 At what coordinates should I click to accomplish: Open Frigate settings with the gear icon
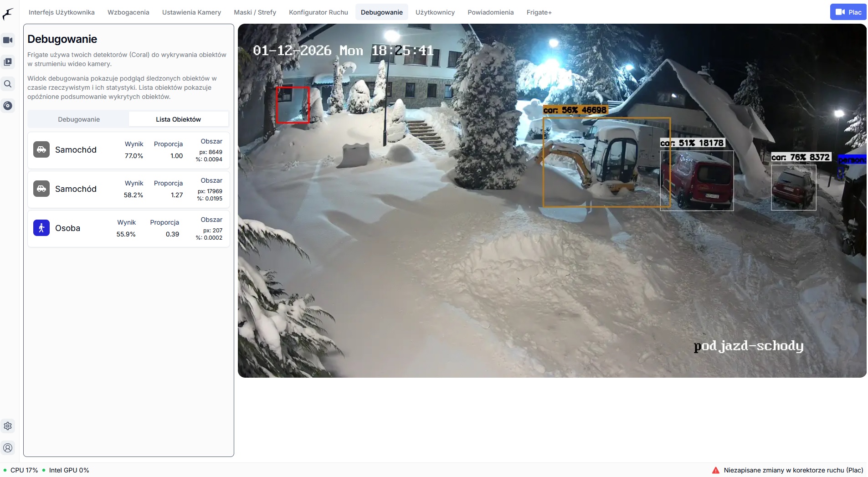click(8, 426)
